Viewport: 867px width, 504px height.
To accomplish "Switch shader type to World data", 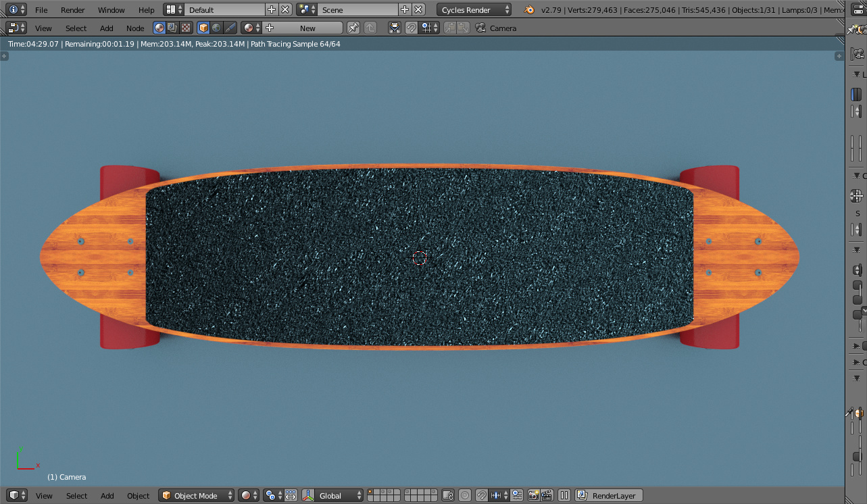I will point(216,28).
